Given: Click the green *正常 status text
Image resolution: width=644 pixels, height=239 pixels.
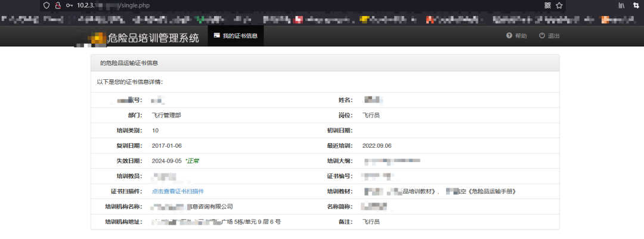Looking at the screenshot, I should 192,161.
